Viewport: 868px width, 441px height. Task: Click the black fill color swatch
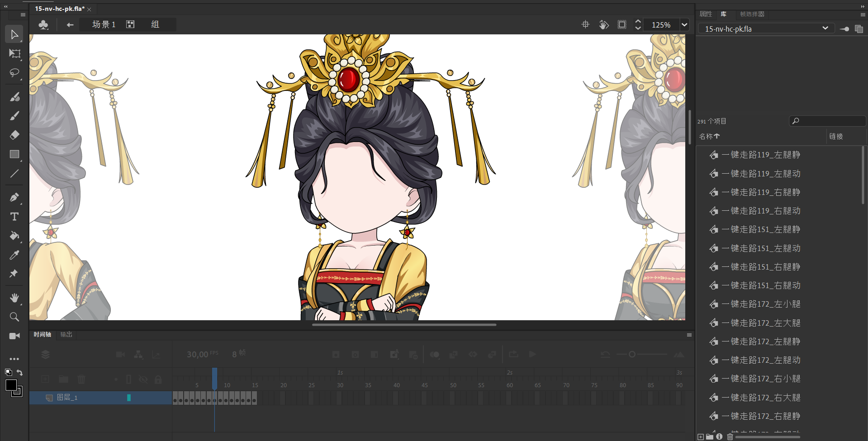point(11,385)
